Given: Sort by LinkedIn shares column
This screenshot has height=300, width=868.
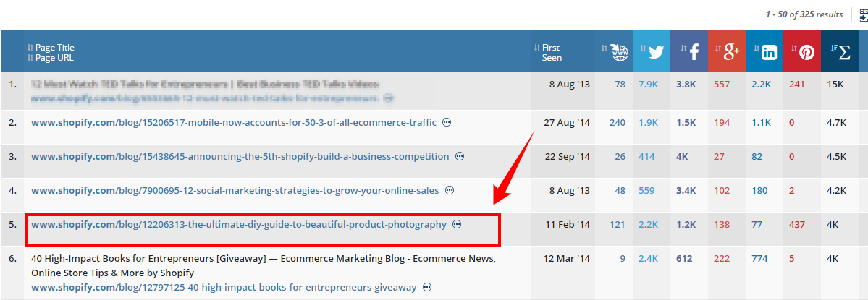Looking at the screenshot, I should (764, 51).
